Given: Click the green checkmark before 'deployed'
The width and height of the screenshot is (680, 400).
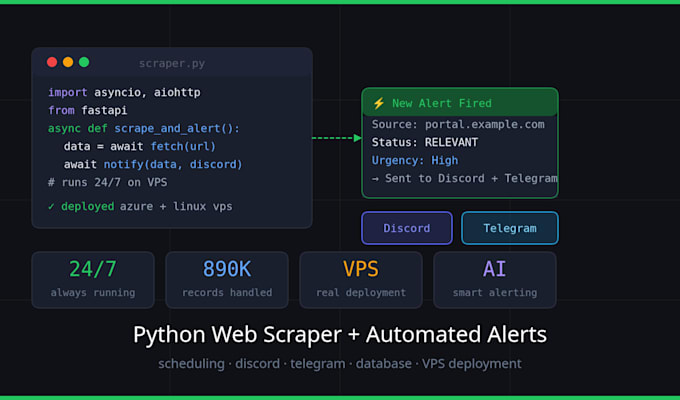Looking at the screenshot, I should [x=51, y=207].
